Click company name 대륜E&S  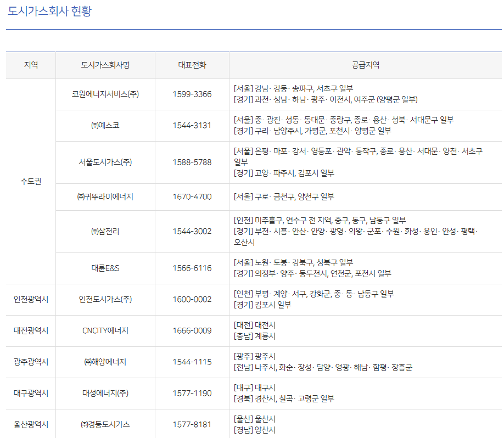(105, 268)
